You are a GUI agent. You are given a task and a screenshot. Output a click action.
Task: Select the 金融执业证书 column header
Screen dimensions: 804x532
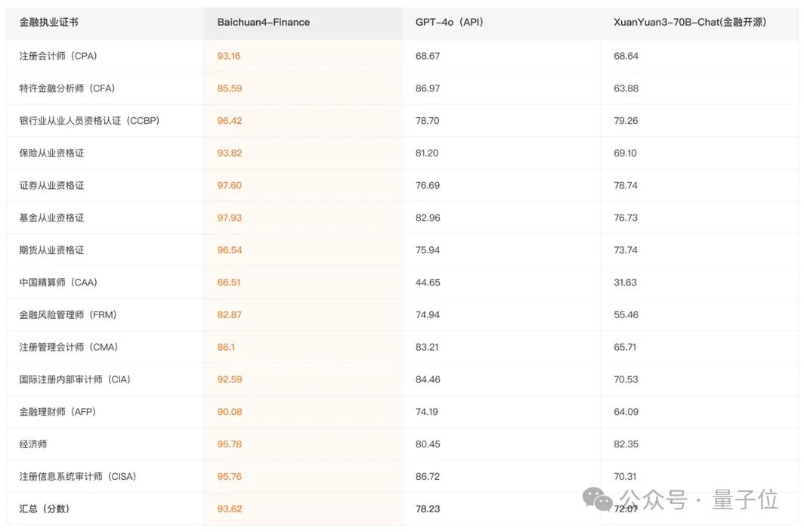49,22
